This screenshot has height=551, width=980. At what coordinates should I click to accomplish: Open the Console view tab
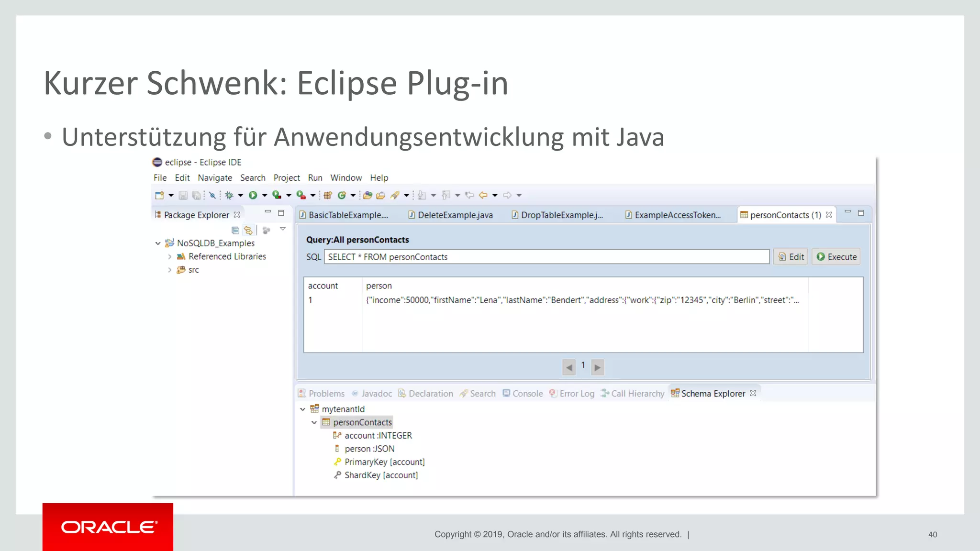[523, 393]
